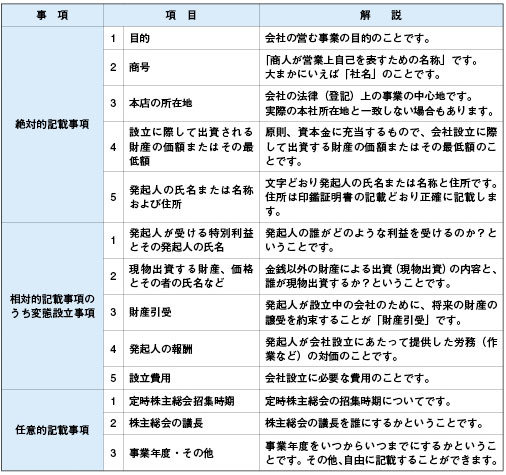Click explanation starting 原則、資本金に充当するもので
This screenshot has height=475, width=506.
(x=381, y=147)
